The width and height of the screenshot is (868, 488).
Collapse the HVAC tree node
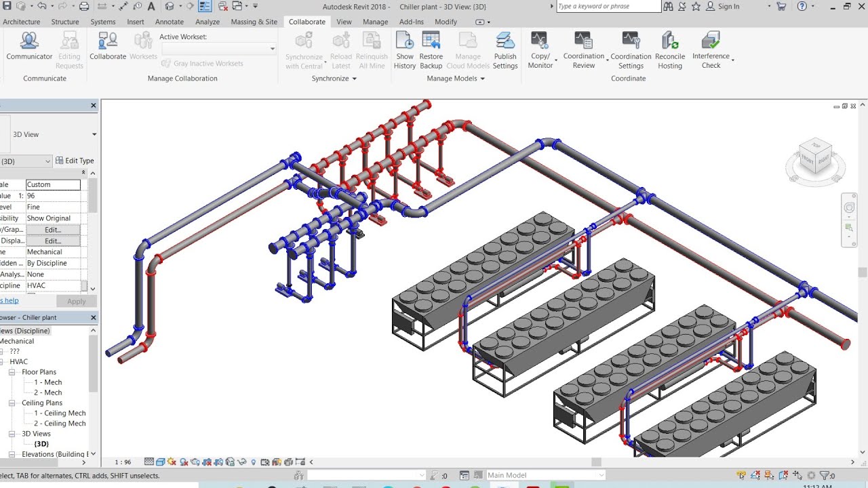3,362
